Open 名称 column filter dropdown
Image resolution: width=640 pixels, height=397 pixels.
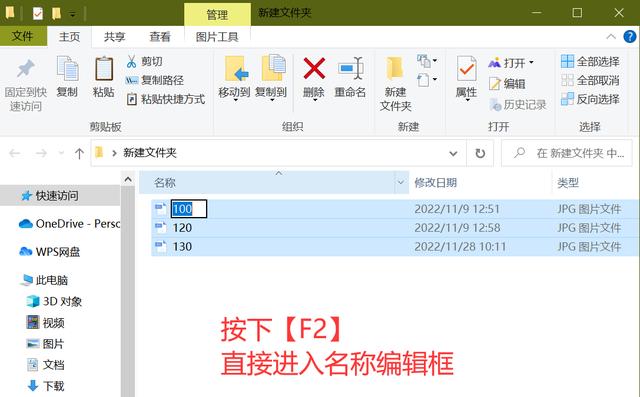coord(401,182)
